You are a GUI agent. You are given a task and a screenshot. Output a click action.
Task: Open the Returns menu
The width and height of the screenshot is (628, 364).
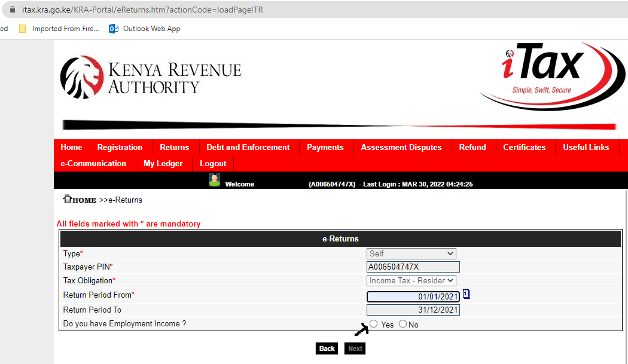[x=175, y=147]
